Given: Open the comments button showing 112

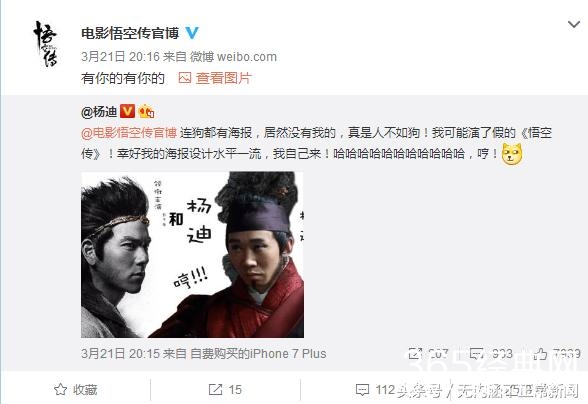Looking at the screenshot, I should pyautogui.click(x=375, y=390).
